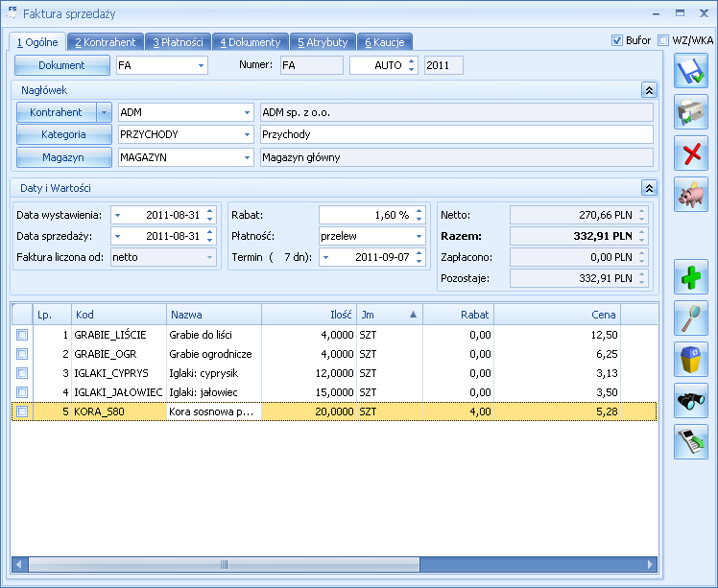
Task: Click the 5,28 price cell
Action: point(558,412)
